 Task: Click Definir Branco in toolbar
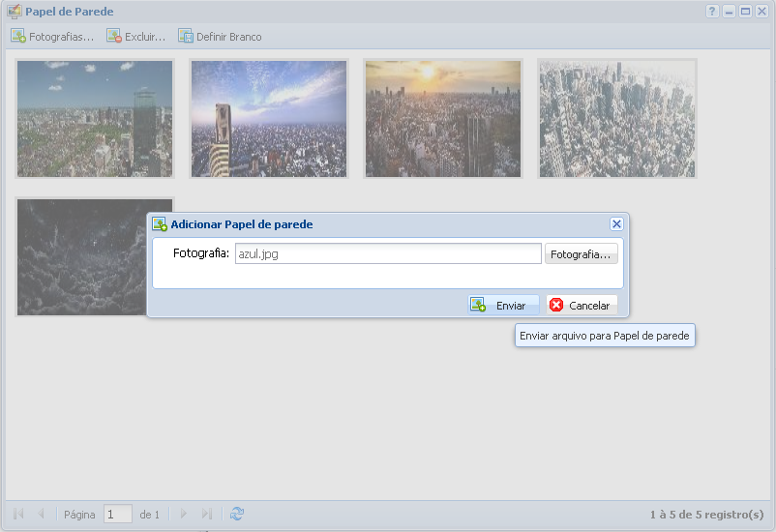coord(220,37)
